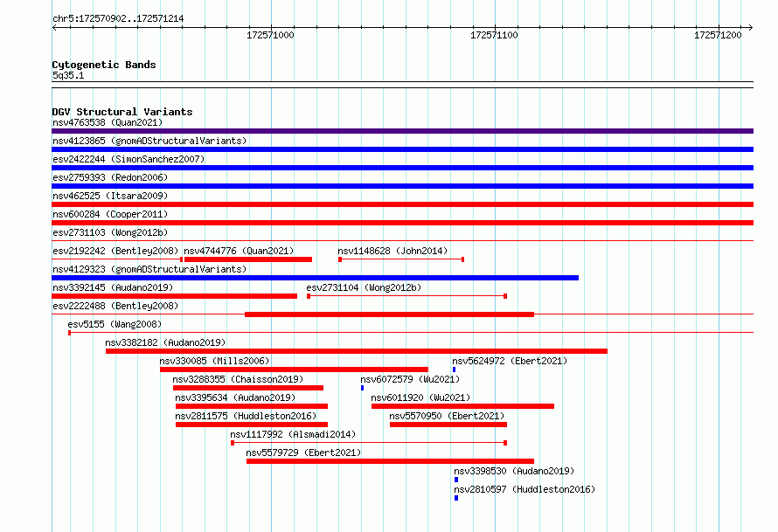Open the nsv330085 (Mills2006) variant label
The image size is (778, 532).
click(x=214, y=361)
